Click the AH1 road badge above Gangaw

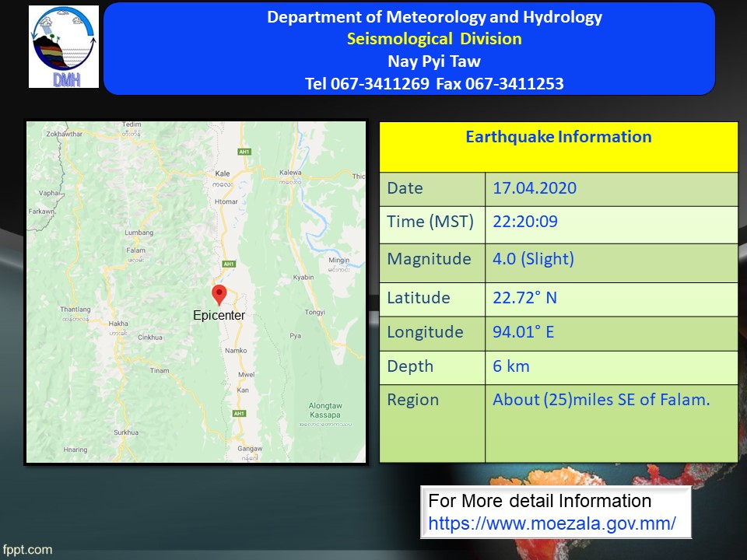[x=240, y=413]
